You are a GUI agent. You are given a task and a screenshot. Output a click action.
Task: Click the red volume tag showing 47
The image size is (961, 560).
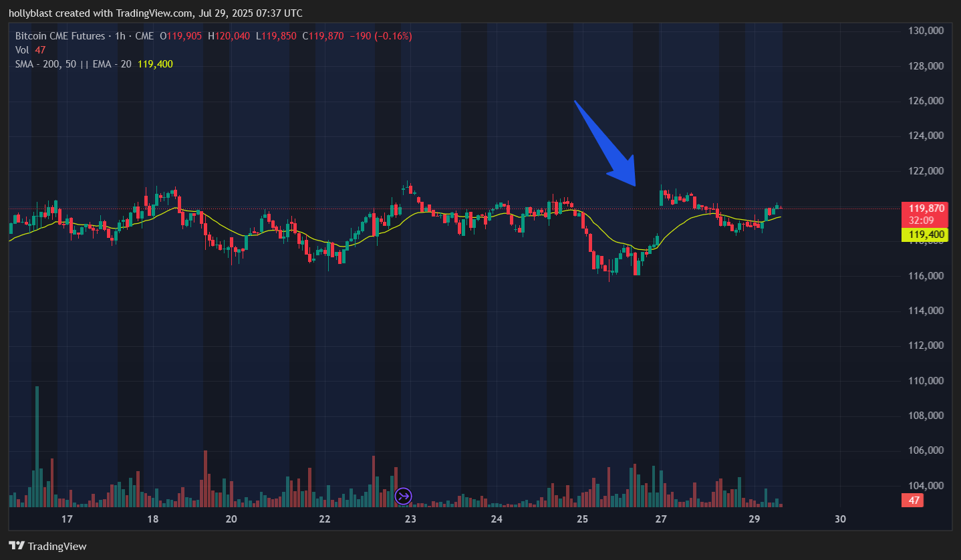tap(912, 500)
